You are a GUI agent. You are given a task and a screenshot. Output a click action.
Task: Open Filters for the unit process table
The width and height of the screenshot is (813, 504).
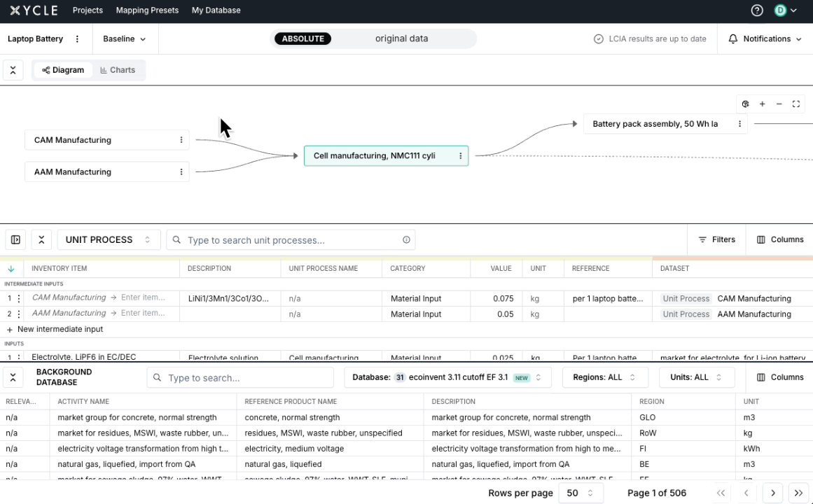point(716,239)
